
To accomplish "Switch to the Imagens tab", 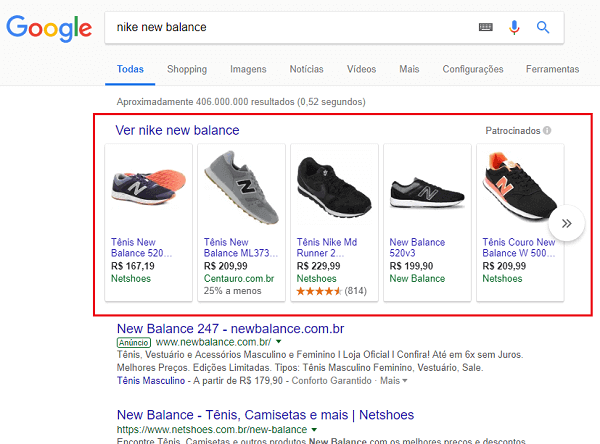I will pyautogui.click(x=248, y=69).
